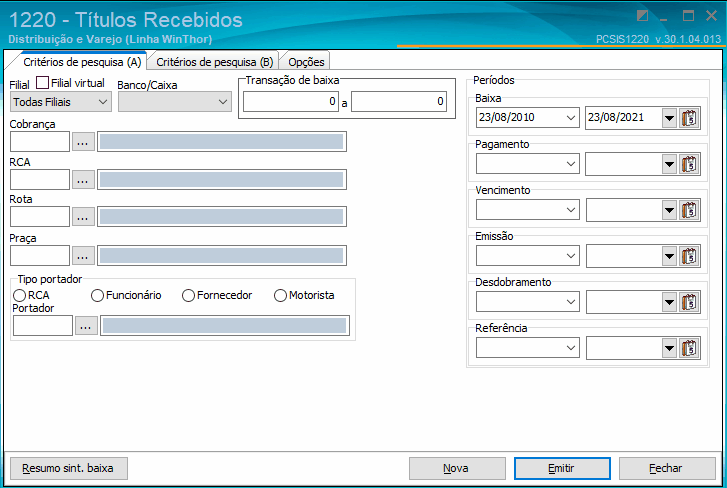Click calendar icon in Vencimento period row
The image size is (727, 488).
(689, 210)
